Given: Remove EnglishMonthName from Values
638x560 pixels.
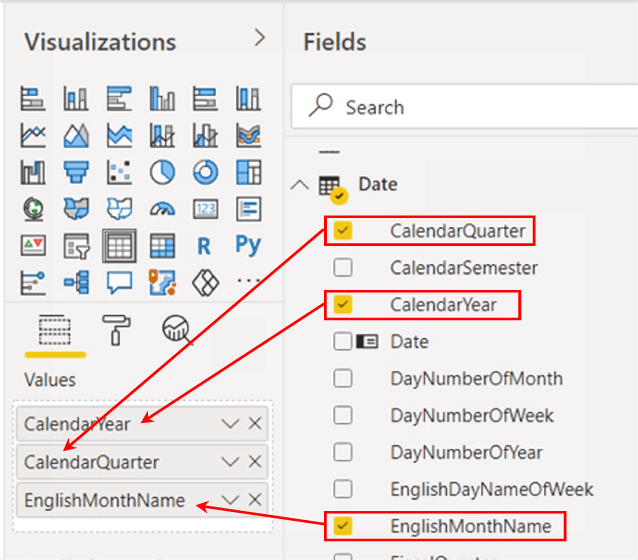Looking at the screenshot, I should (255, 500).
